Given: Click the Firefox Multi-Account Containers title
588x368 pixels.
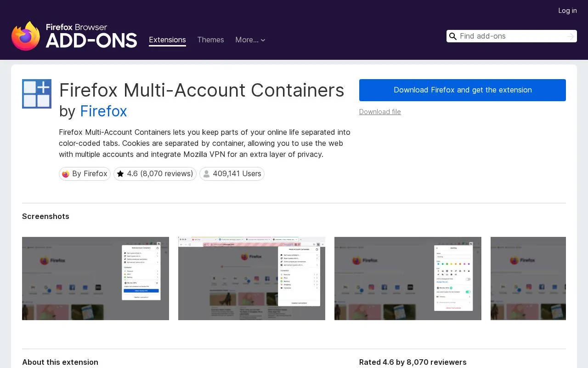Looking at the screenshot, I should (x=202, y=90).
